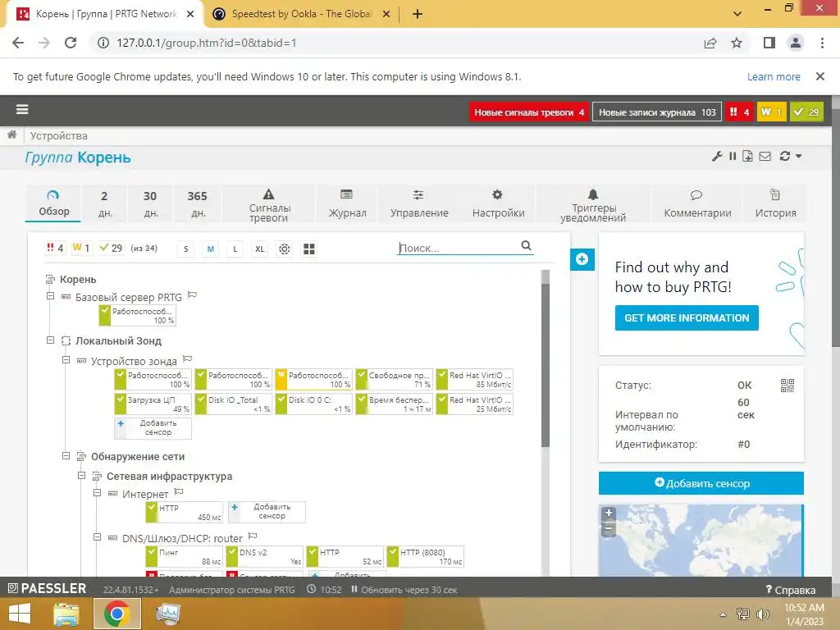This screenshot has height=630, width=840.
Task: Open sunburst view gear icon
Action: pos(285,249)
